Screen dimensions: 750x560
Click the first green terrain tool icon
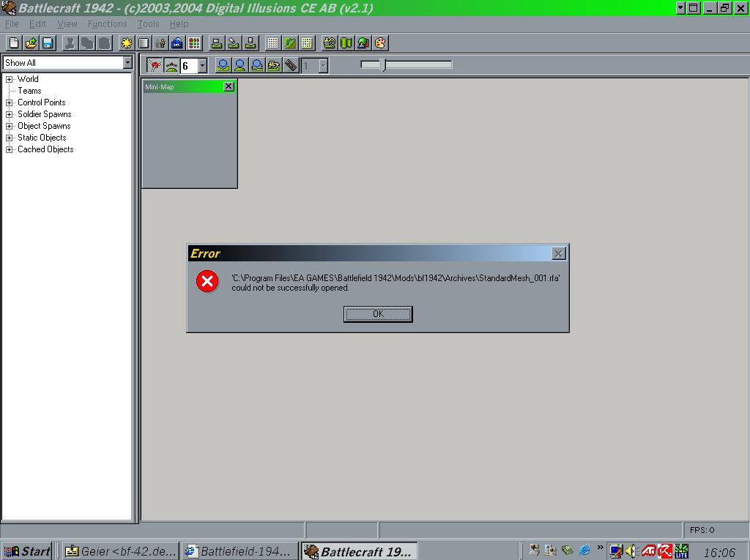click(x=217, y=43)
